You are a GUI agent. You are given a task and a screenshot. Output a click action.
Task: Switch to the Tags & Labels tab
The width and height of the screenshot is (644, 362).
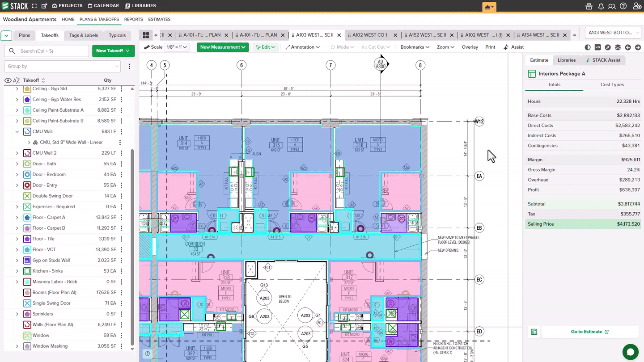click(84, 35)
